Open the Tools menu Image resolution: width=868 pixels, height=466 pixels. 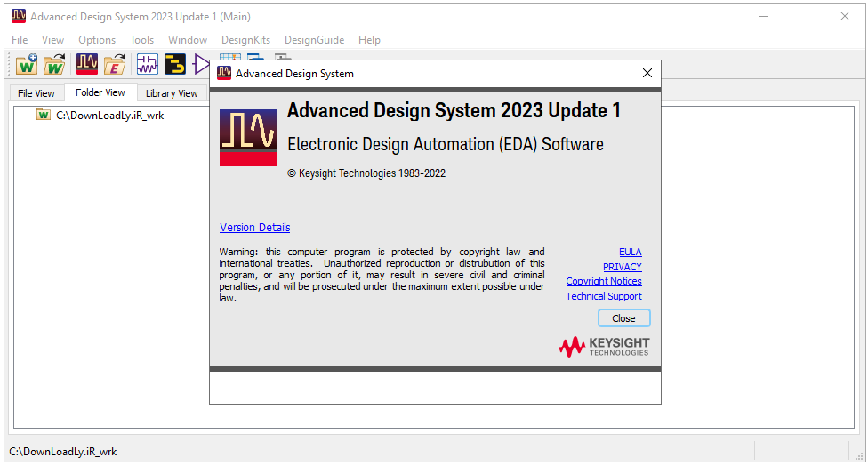click(x=141, y=40)
